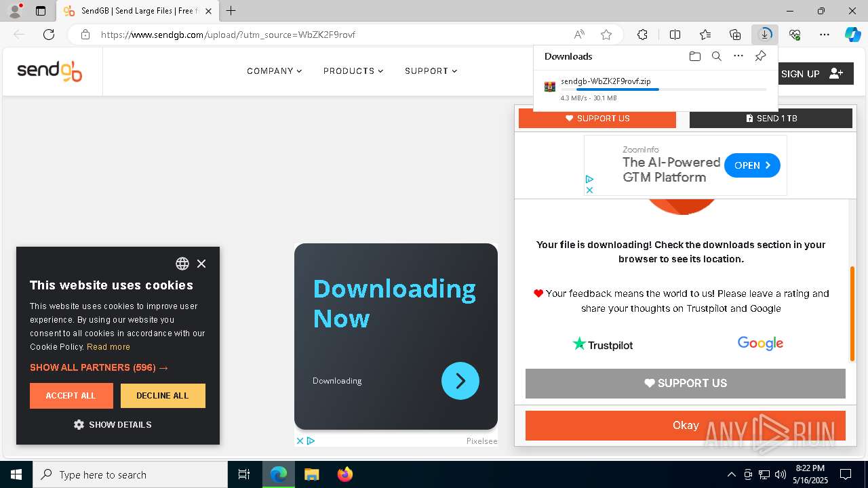Open downloads folder icon in panel
Image resolution: width=868 pixels, height=488 pixels.
coord(694,56)
